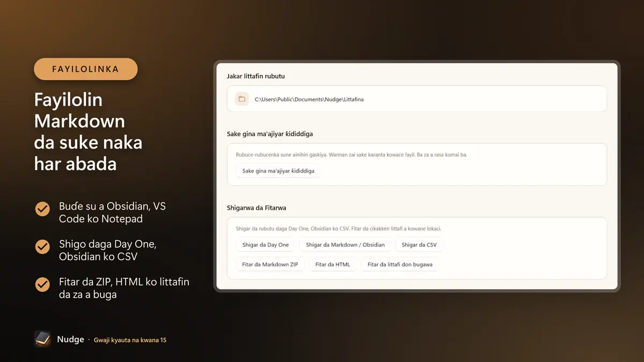The width and height of the screenshot is (644, 362).
Task: Click the FAYILOLINKA pill badge
Action: click(x=86, y=69)
